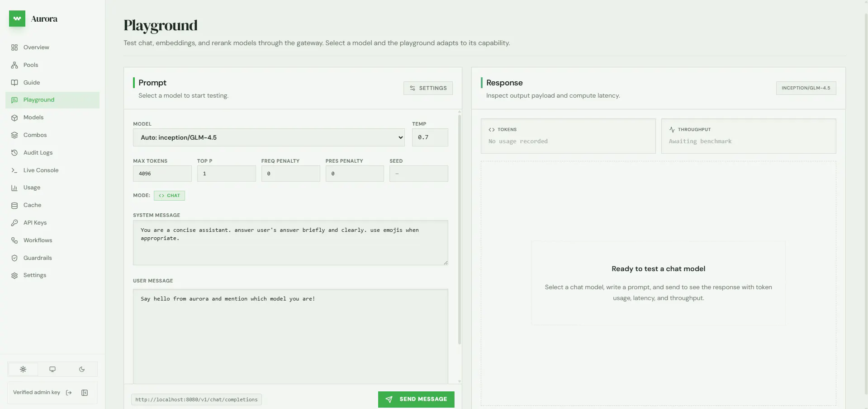The width and height of the screenshot is (868, 409).
Task: Click the Seed input field
Action: pyautogui.click(x=418, y=174)
